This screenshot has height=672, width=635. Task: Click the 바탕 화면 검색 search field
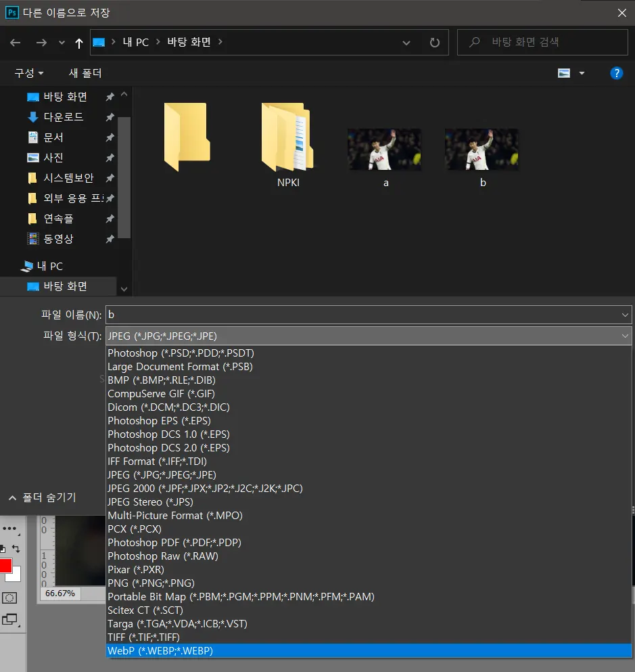542,42
